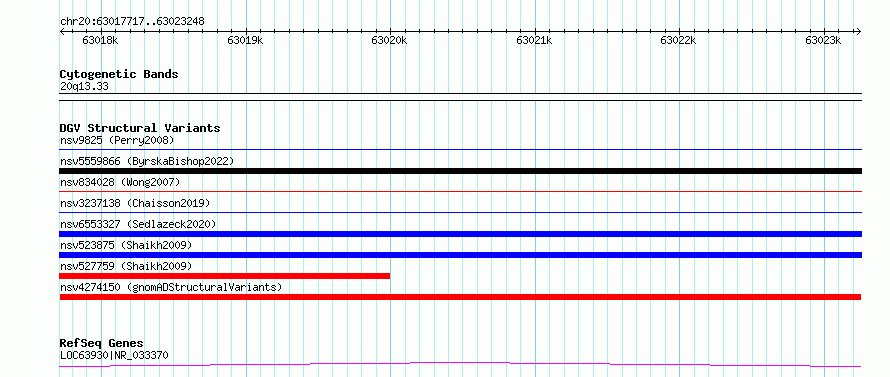Click the DGV Structural Variants track title
This screenshot has height=377, width=890.
[x=140, y=128]
